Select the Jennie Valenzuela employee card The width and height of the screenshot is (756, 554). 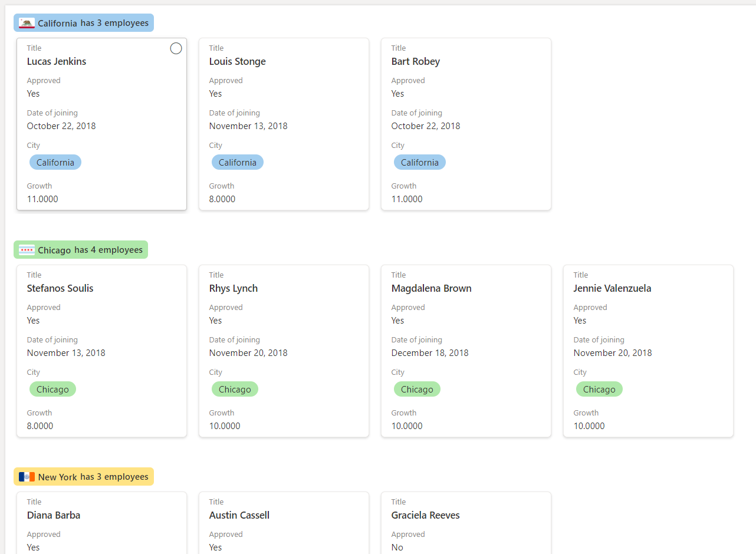[648, 351]
